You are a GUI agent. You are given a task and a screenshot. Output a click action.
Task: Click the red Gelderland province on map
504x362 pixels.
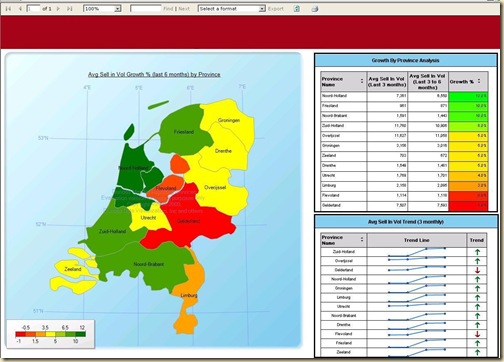click(189, 221)
